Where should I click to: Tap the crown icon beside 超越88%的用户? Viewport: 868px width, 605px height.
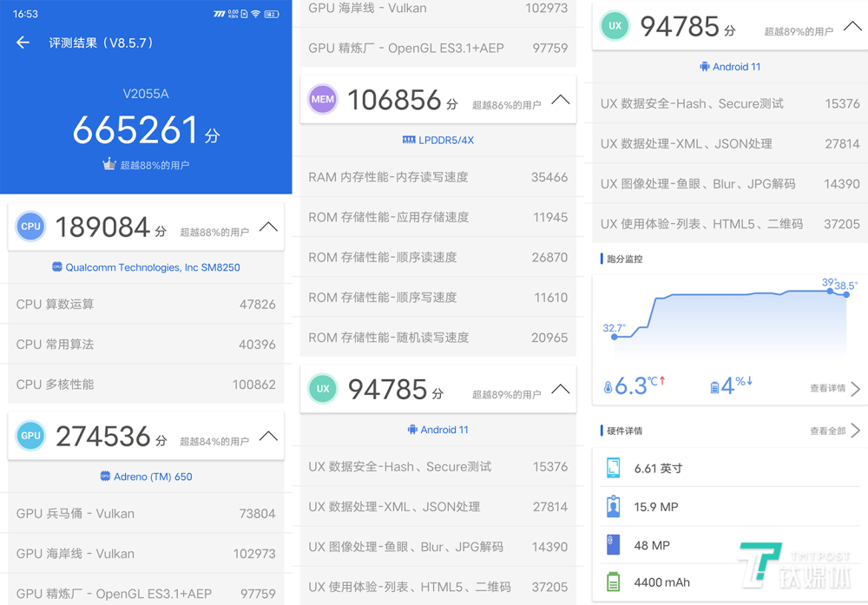pyautogui.click(x=109, y=164)
